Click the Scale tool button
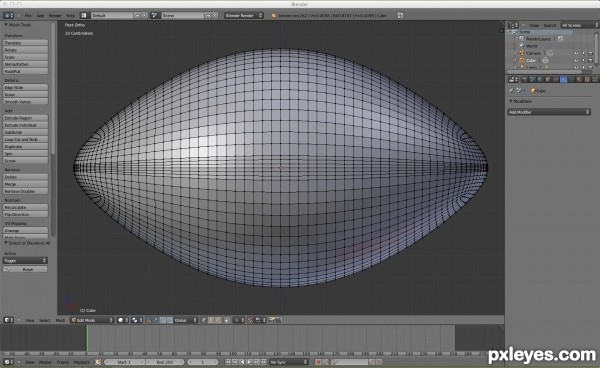The width and height of the screenshot is (600, 368). pos(26,57)
